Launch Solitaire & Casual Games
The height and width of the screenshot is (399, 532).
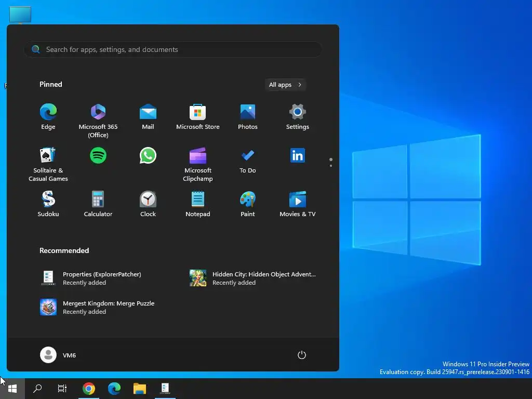click(48, 165)
